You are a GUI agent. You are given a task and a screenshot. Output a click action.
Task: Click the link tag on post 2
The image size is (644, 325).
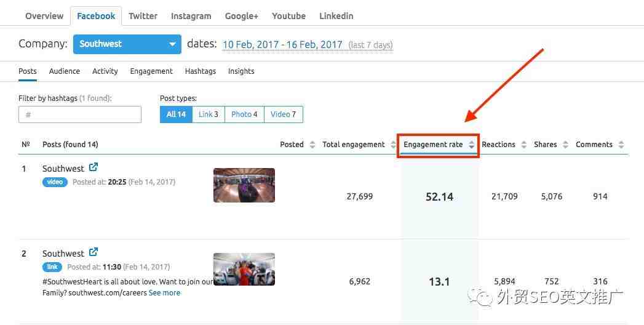(x=52, y=267)
